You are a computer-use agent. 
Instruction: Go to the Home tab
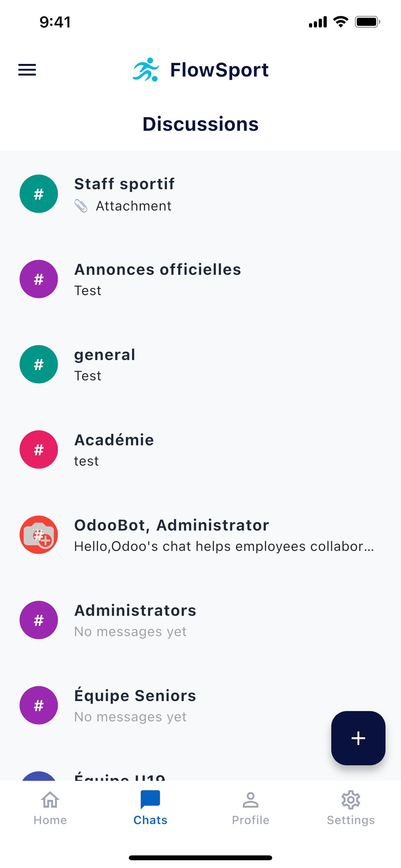(x=50, y=808)
